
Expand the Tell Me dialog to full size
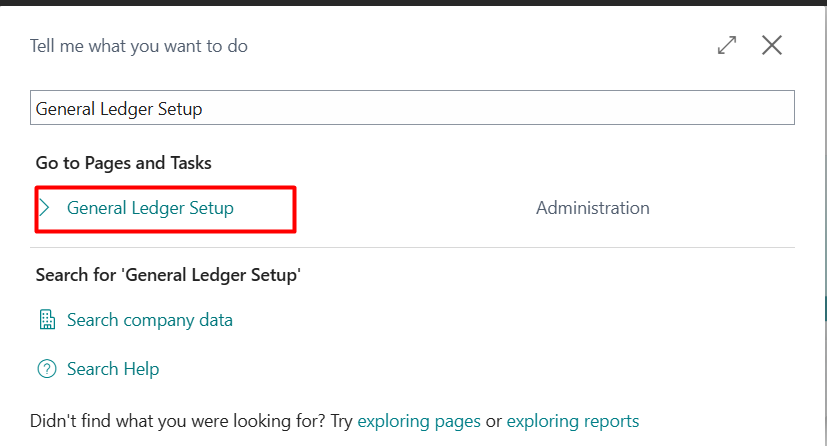727,45
